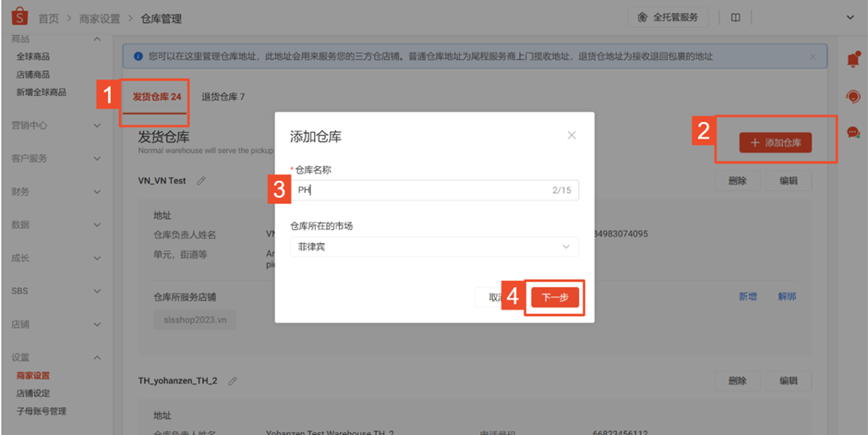Open the 仓库所在的市场 dropdown showing 菲律宾
868x435 pixels.
pyautogui.click(x=434, y=247)
